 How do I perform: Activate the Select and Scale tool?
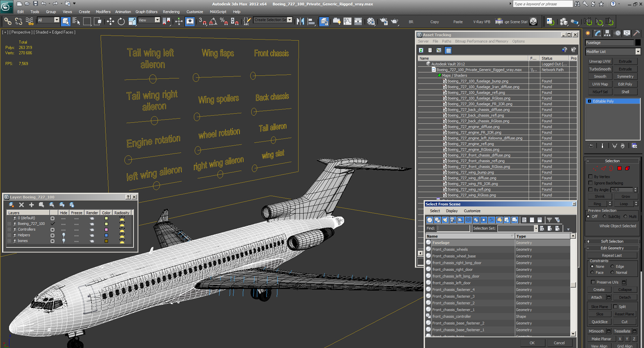coord(132,21)
